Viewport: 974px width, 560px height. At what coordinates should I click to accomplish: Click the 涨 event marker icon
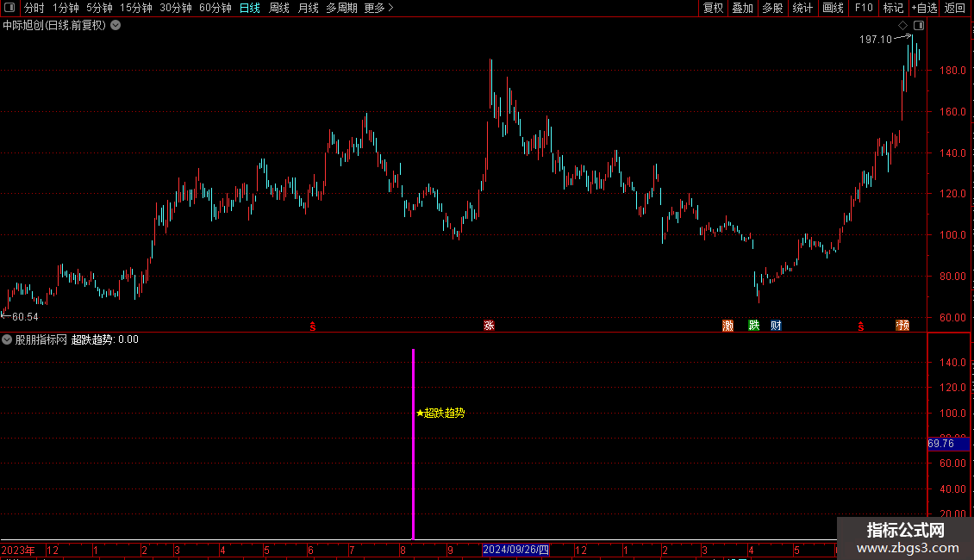[x=489, y=326]
